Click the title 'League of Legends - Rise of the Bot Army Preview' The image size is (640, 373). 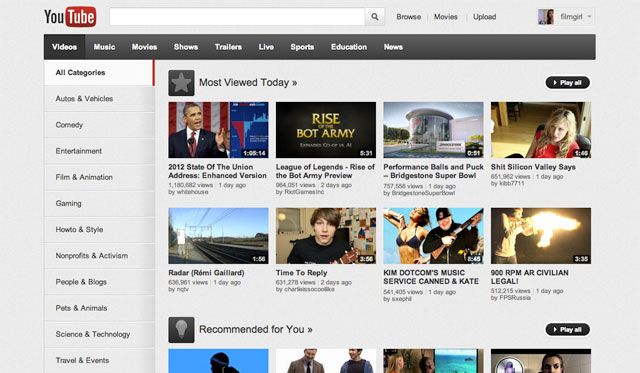point(325,171)
